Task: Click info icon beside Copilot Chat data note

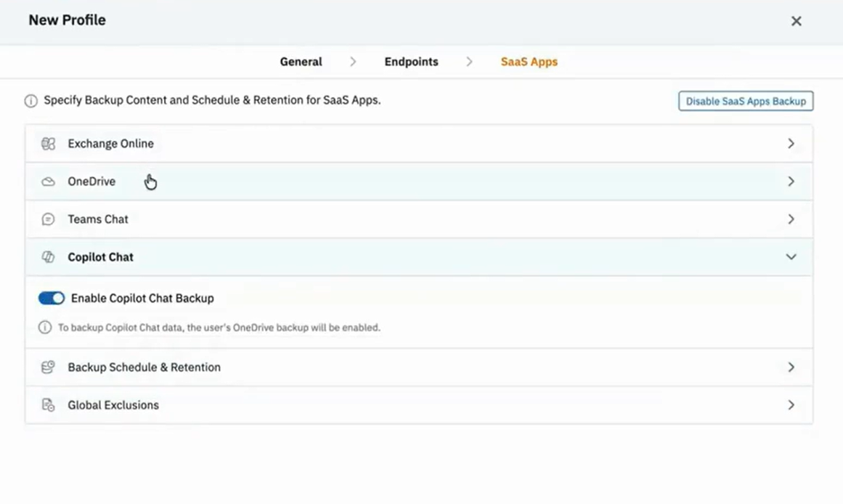Action: coord(45,328)
